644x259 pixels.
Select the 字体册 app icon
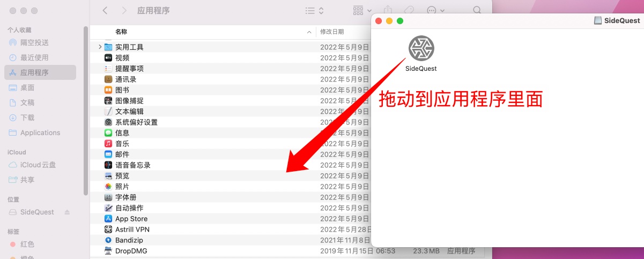[x=108, y=197]
